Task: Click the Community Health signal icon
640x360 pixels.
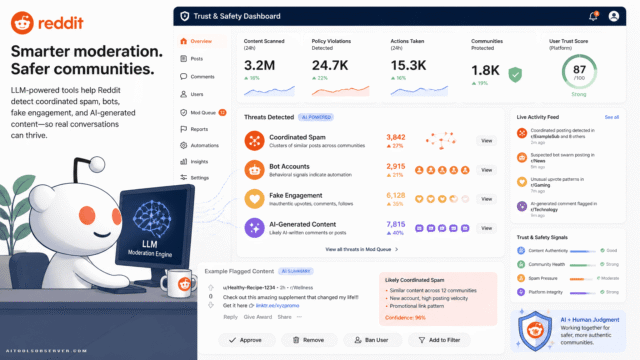Action: point(521,264)
